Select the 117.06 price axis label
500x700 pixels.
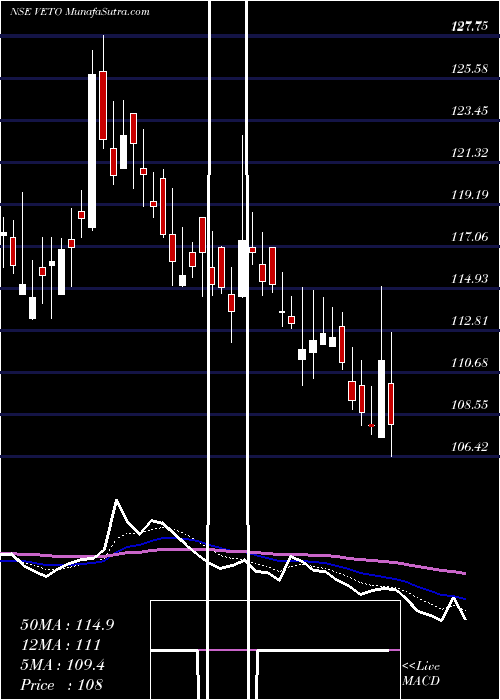(x=470, y=237)
